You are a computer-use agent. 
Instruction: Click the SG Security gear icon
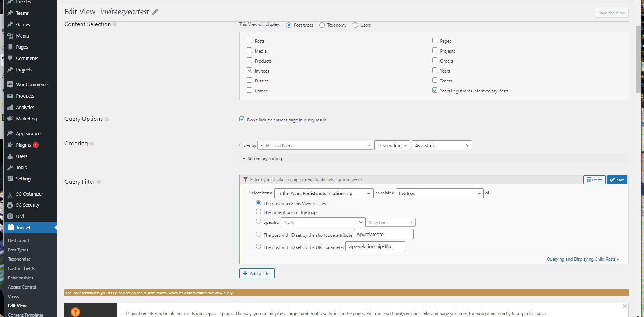pos(10,205)
